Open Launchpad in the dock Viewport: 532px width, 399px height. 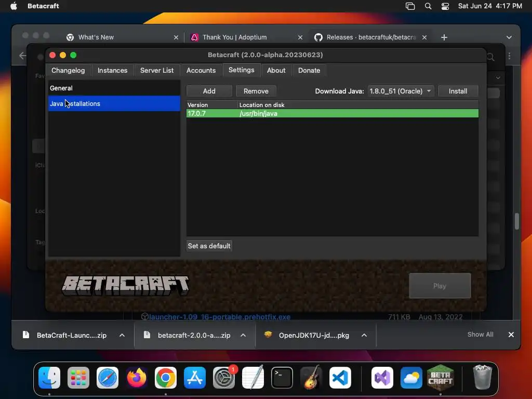click(78, 378)
